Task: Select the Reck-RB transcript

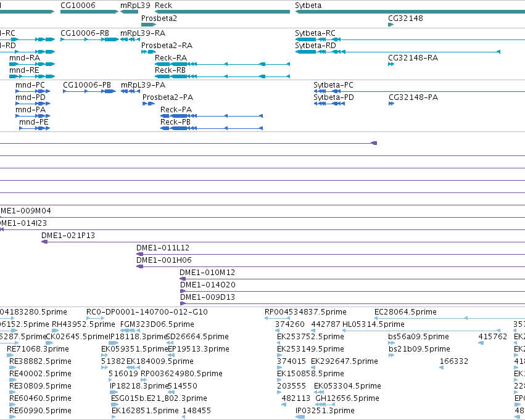Action: (x=222, y=76)
